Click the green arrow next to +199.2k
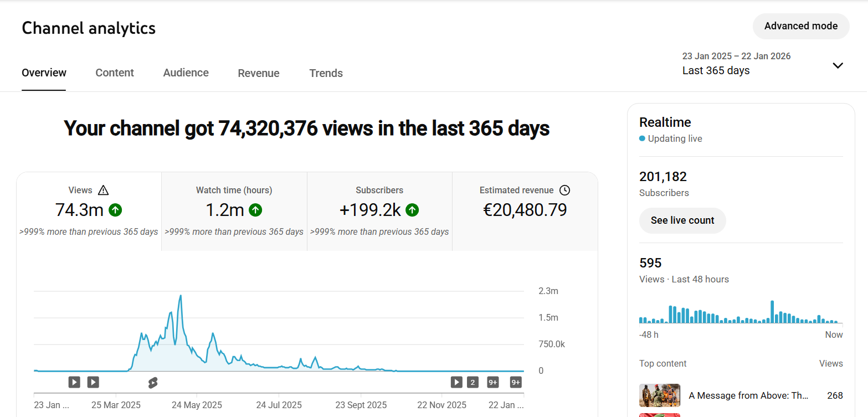The height and width of the screenshot is (417, 868). 412,210
